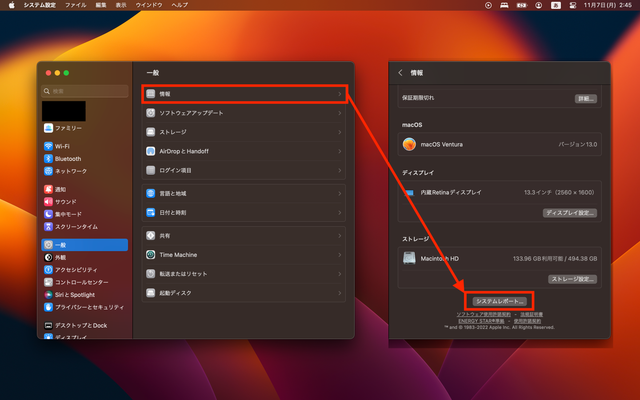Click the macOS Ventura icon
Viewport: 640px width, 400px height.
tap(409, 144)
